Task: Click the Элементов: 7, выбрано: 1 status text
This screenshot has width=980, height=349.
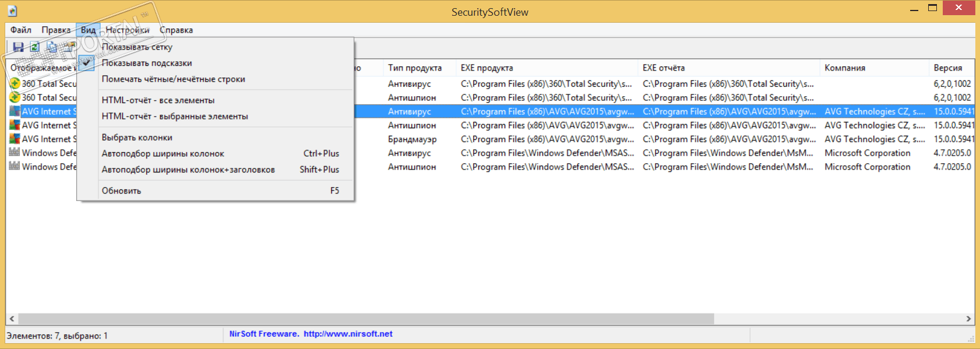Action: coord(57,336)
